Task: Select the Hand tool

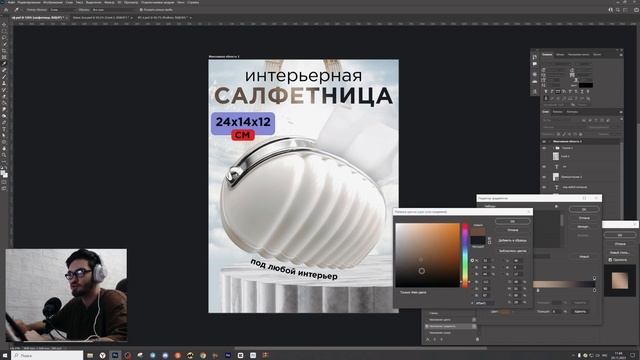Action: [4, 149]
